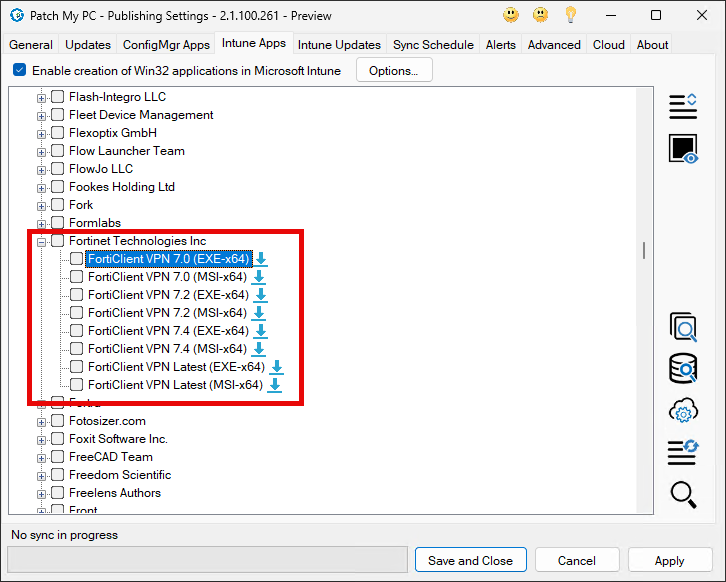Click the happy smiley feedback icon
The height and width of the screenshot is (582, 726).
pyautogui.click(x=511, y=15)
